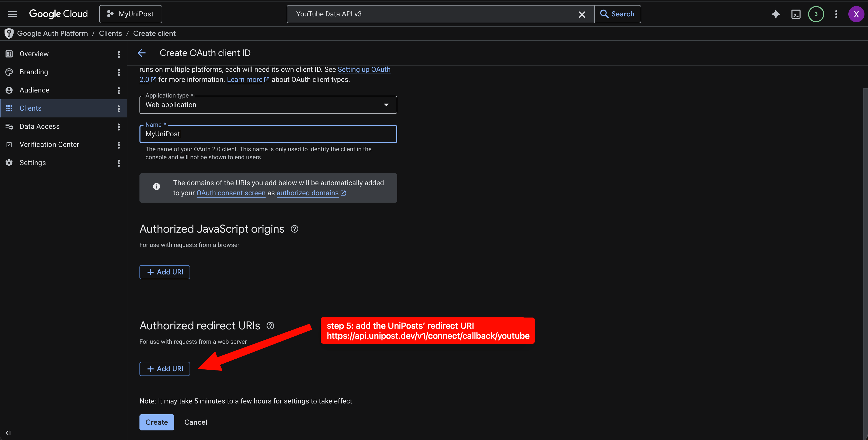Click the Google Cloud logo
868x440 pixels.
coord(58,14)
